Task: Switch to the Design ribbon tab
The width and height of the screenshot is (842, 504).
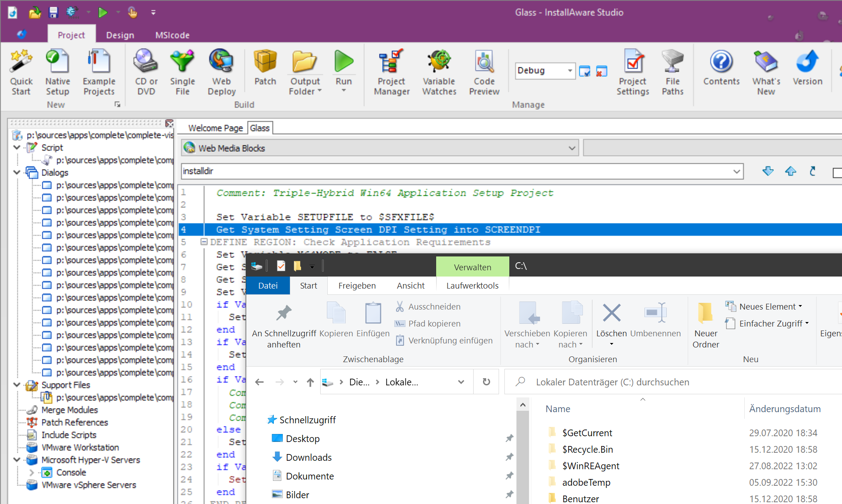Action: coord(120,35)
